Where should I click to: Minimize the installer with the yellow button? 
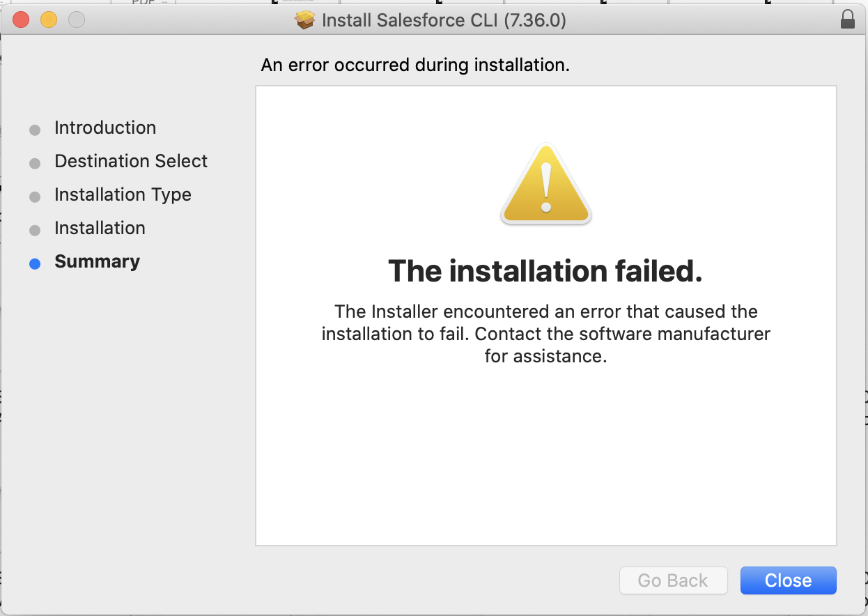48,20
